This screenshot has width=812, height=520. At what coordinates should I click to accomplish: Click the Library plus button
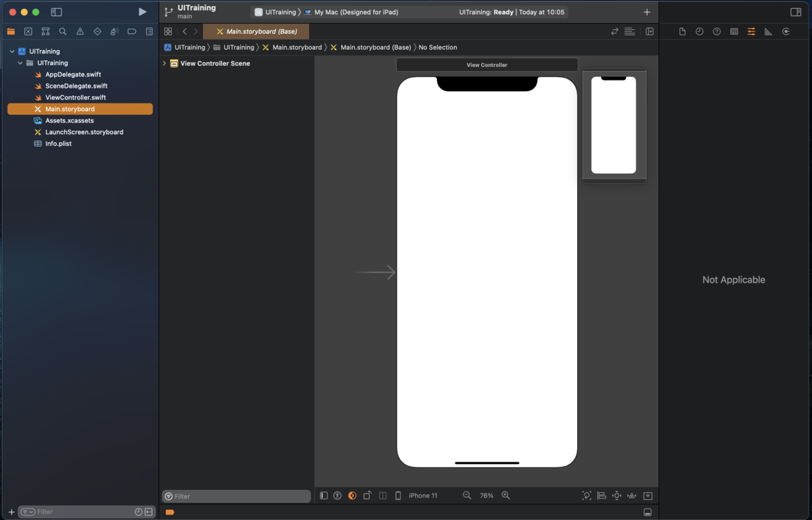coord(647,12)
